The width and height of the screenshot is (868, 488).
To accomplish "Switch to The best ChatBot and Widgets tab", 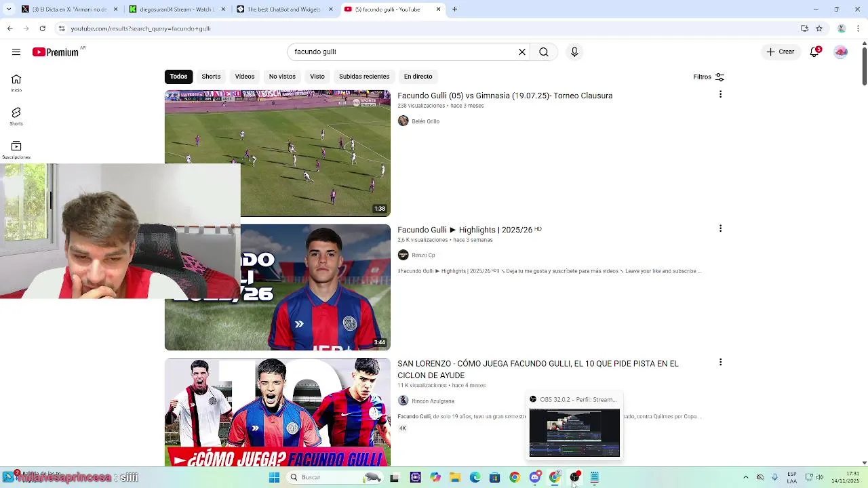I will tap(283, 9).
